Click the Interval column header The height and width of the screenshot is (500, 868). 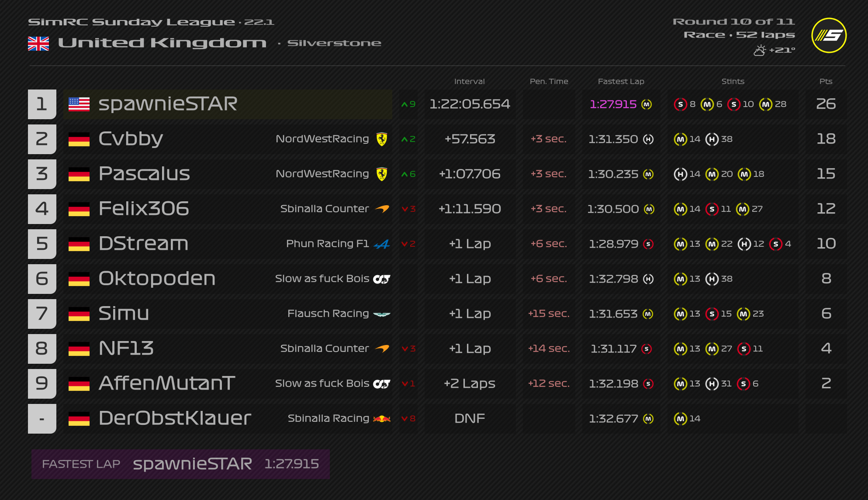pyautogui.click(x=469, y=81)
